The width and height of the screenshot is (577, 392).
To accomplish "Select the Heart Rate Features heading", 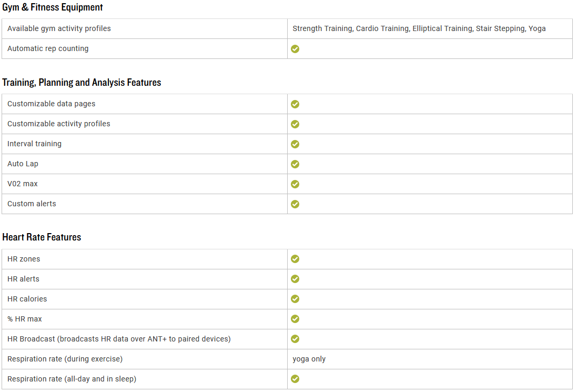I will [42, 237].
